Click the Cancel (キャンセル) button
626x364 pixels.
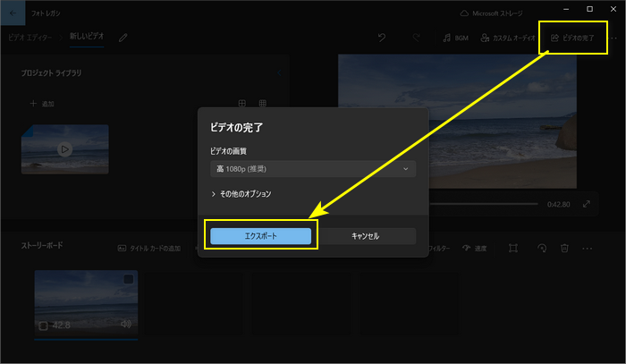tap(365, 236)
